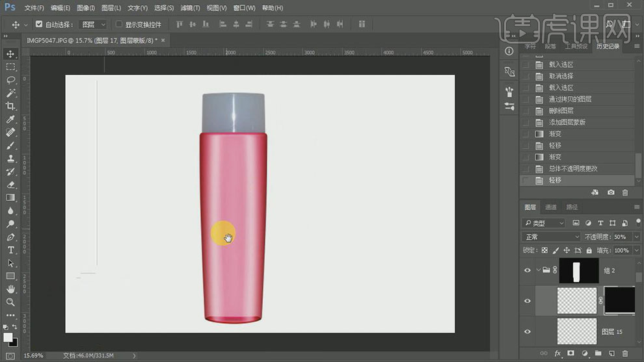Select the Lasso tool

coord(10,80)
